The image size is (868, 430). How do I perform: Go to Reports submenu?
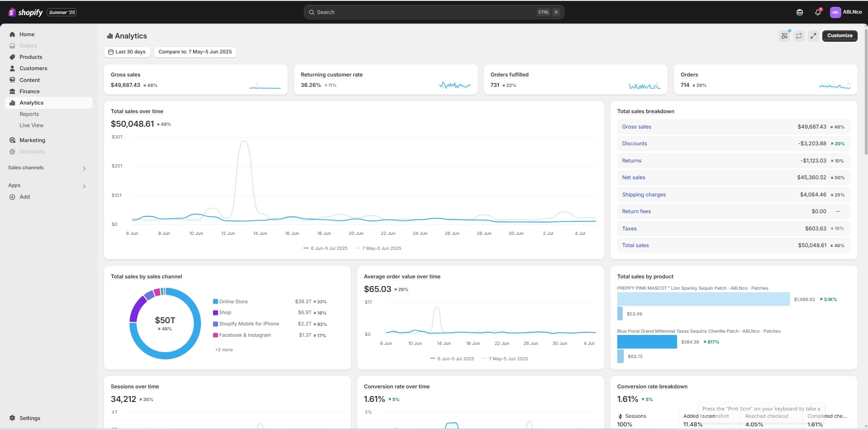(29, 114)
